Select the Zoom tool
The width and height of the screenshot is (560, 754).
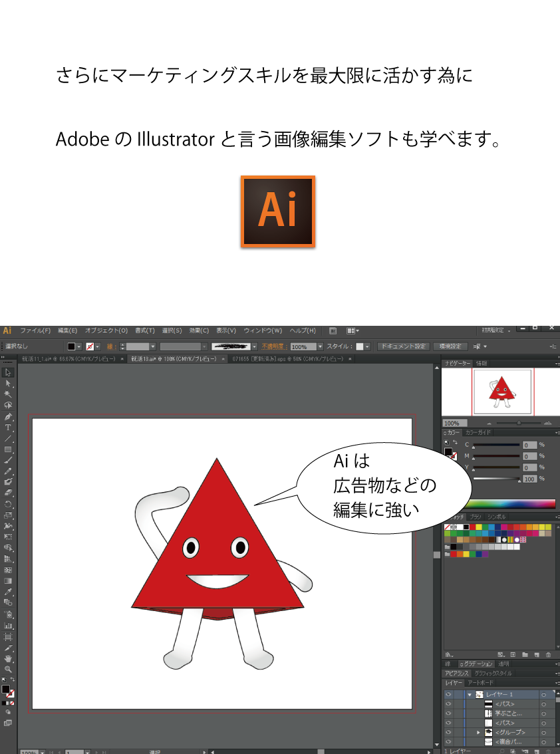coord(8,669)
